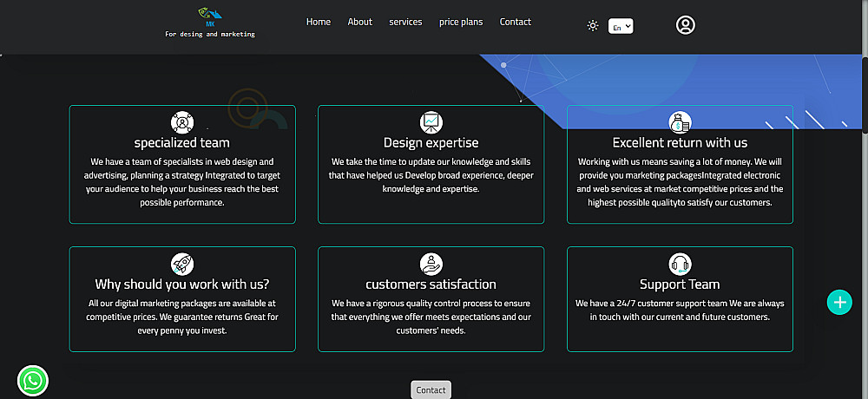Click the money bag icon for Excellent return
The width and height of the screenshot is (868, 399).
(680, 121)
